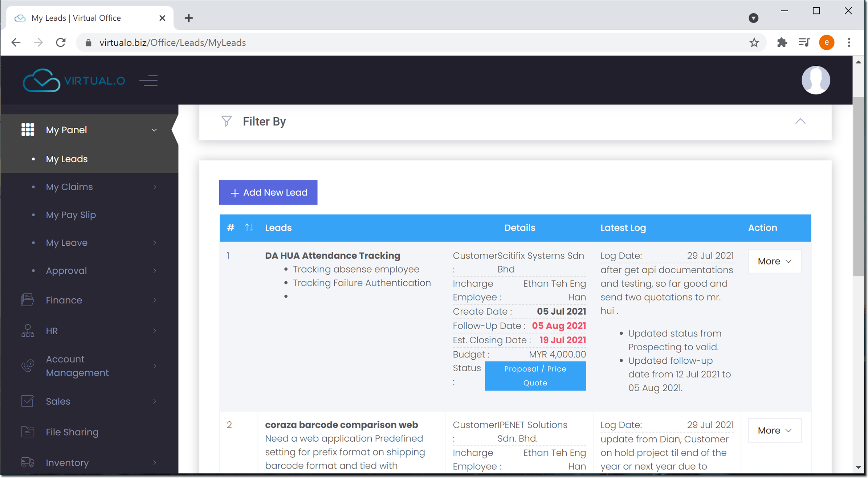
Task: Click Add New Lead button
Action: pyautogui.click(x=268, y=192)
